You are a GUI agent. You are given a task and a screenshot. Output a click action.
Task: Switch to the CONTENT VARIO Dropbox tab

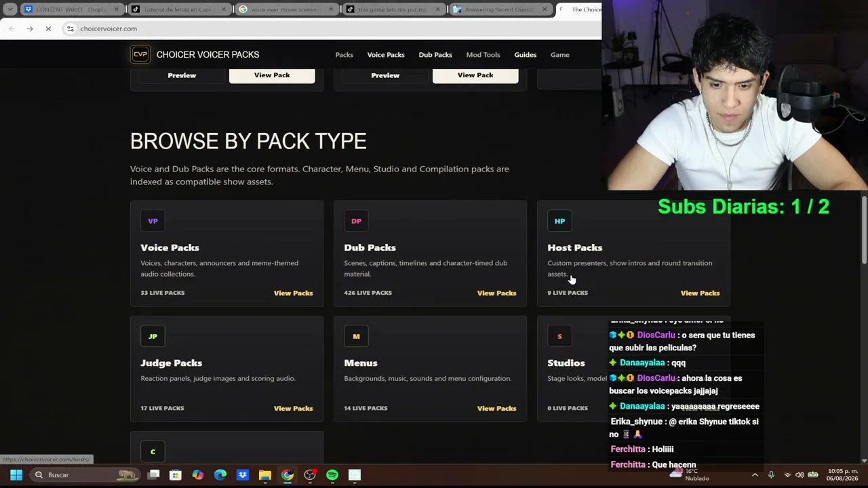click(72, 9)
